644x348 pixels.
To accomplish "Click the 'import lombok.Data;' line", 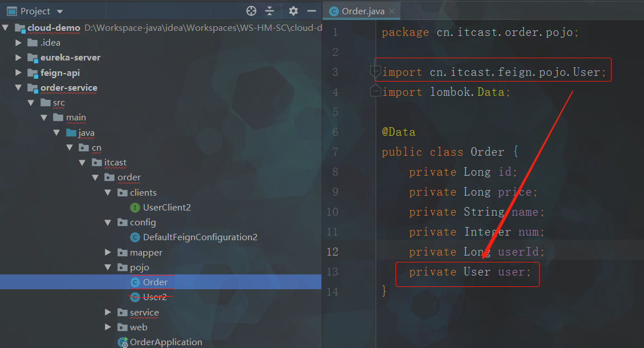I will click(446, 92).
